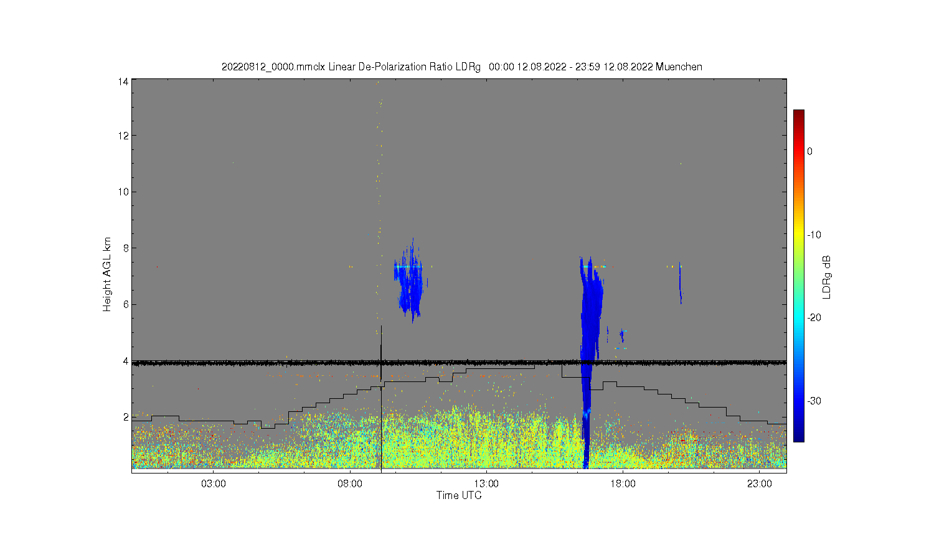Click the 'LDRg dB' colorbar label

(827, 277)
